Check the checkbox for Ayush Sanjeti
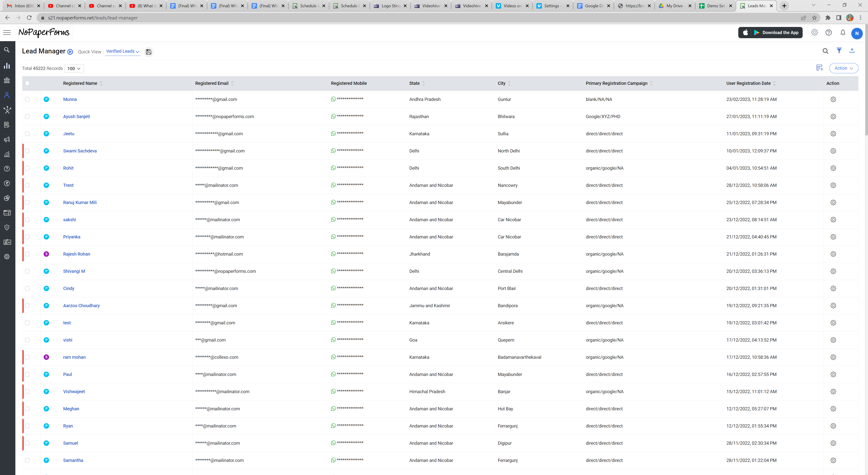868x475 pixels. click(27, 117)
